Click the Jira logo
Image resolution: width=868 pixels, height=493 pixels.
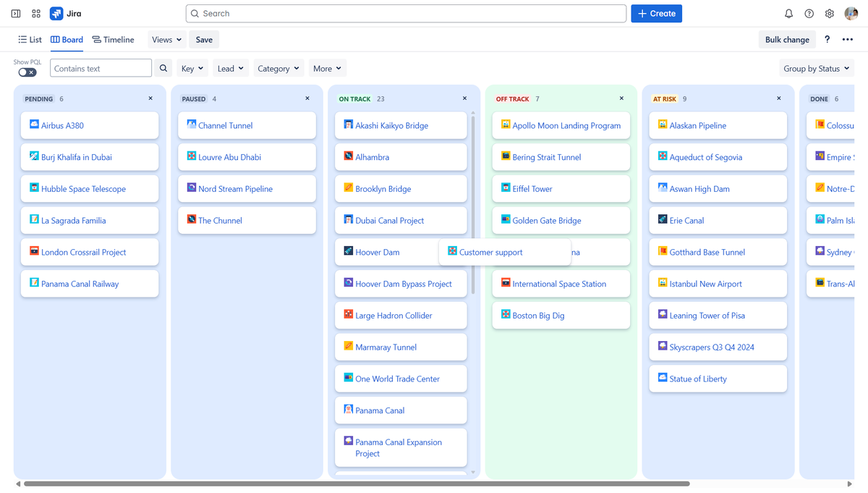click(x=66, y=14)
